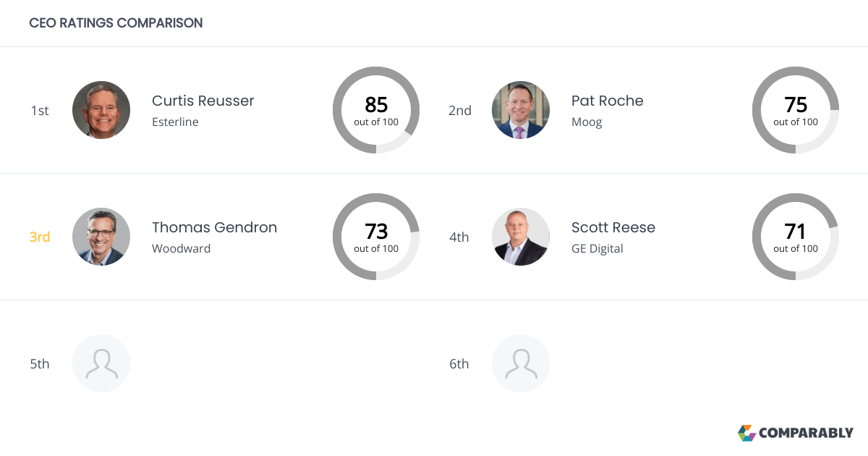Click the Comparably logo icon
The width and height of the screenshot is (868, 456).
746,433
